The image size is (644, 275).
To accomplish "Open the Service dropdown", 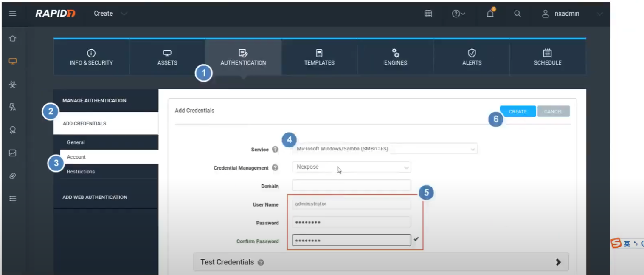I will (x=385, y=149).
